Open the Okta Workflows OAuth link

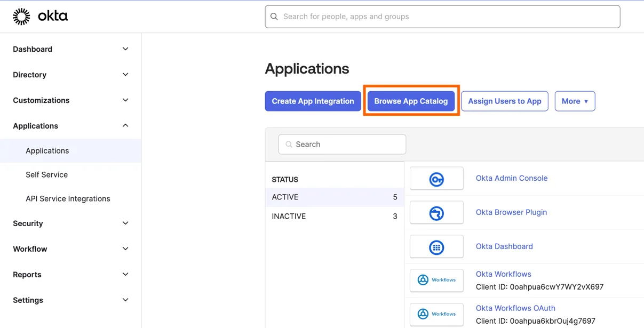pyautogui.click(x=515, y=308)
